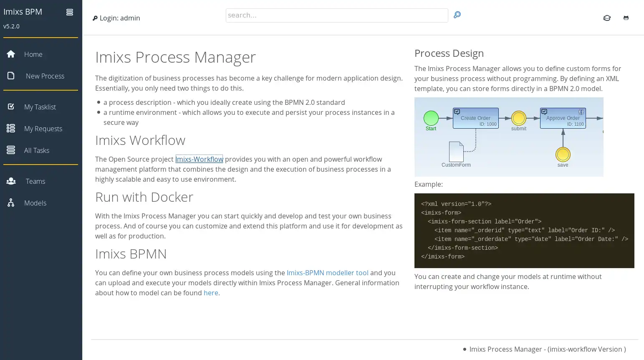
Task: Click the Models hierarchy icon
Action: (11, 203)
